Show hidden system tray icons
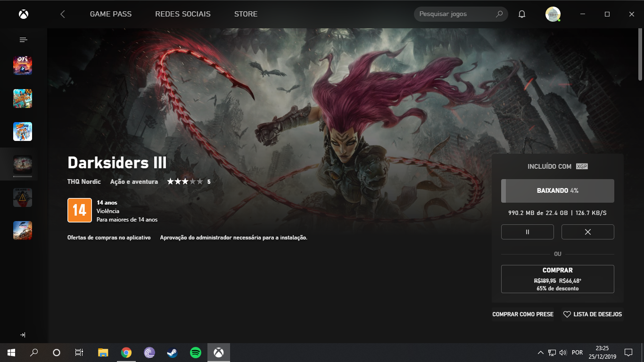This screenshot has height=362, width=644. (x=540, y=353)
